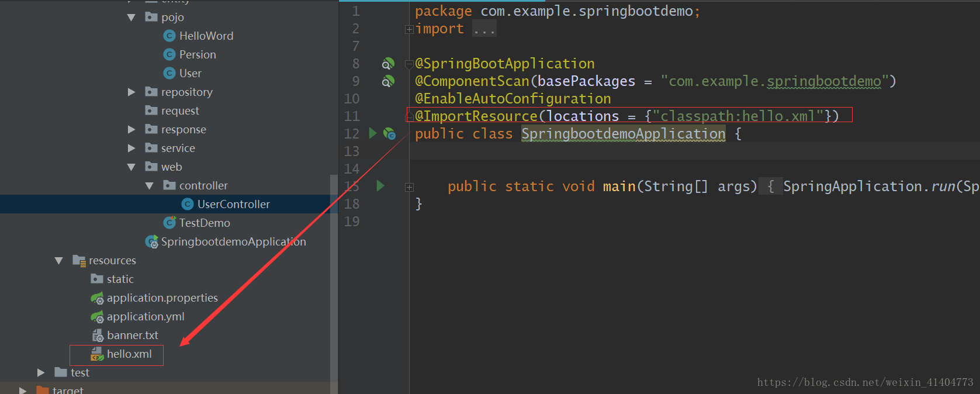
Task: Select the response package label
Action: coord(183,129)
